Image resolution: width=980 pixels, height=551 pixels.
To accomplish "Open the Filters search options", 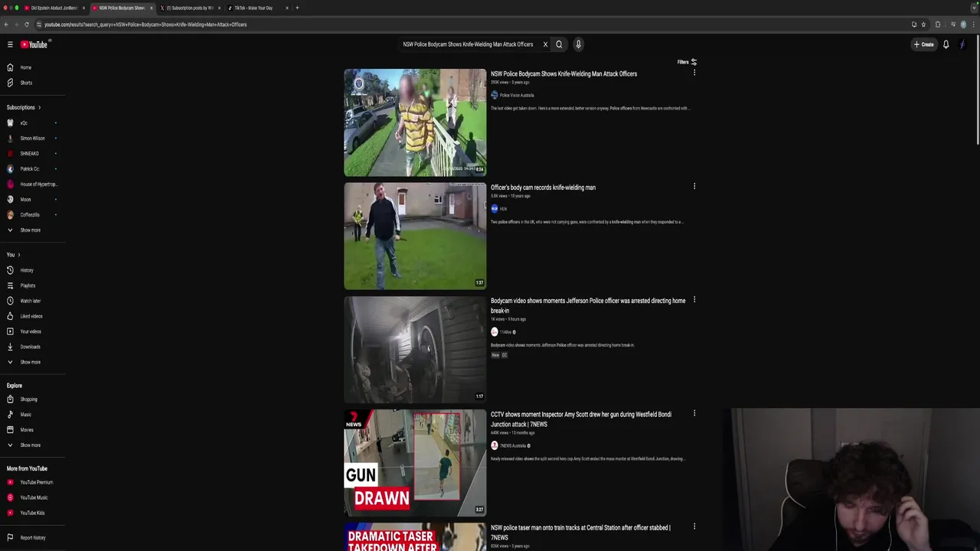I will (x=687, y=62).
